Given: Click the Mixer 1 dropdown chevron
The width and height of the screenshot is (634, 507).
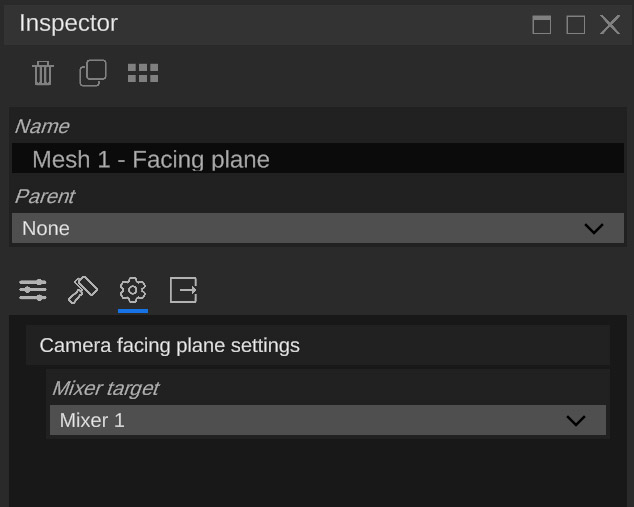Looking at the screenshot, I should [576, 421].
